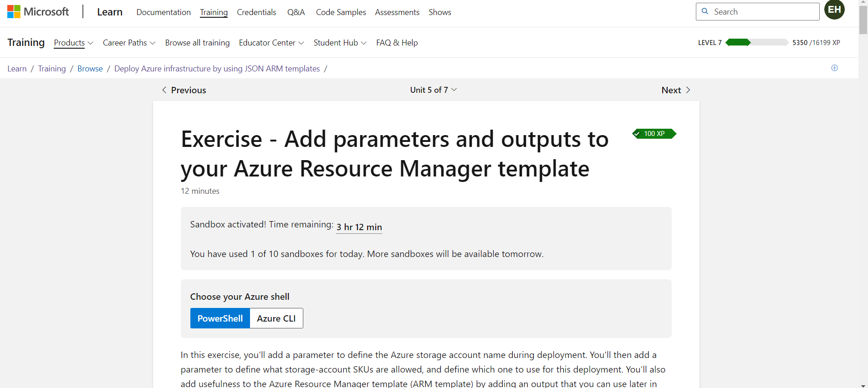Open the Documentation top menu item
This screenshot has height=388, width=868.
(x=163, y=12)
